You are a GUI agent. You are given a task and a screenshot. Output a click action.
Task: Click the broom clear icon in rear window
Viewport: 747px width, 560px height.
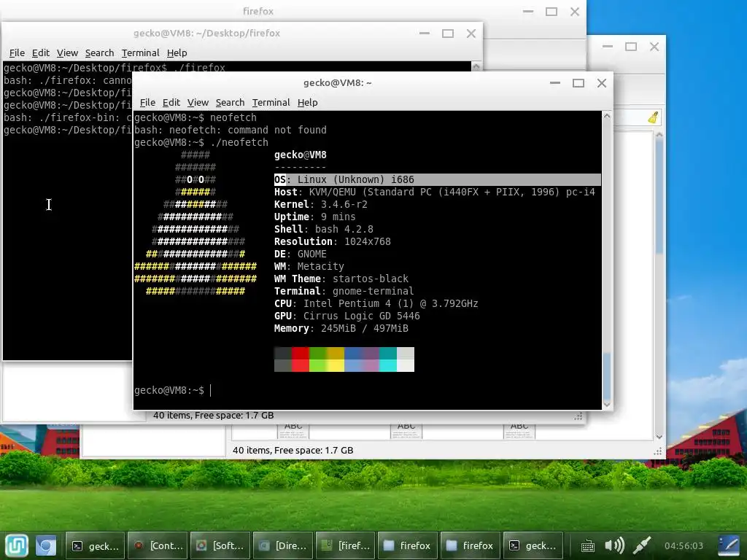[653, 117]
